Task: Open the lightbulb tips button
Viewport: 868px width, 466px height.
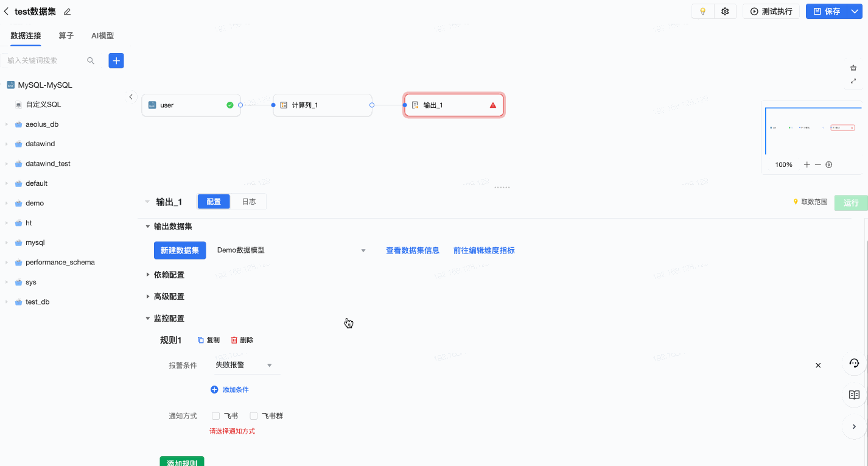Action: click(703, 12)
